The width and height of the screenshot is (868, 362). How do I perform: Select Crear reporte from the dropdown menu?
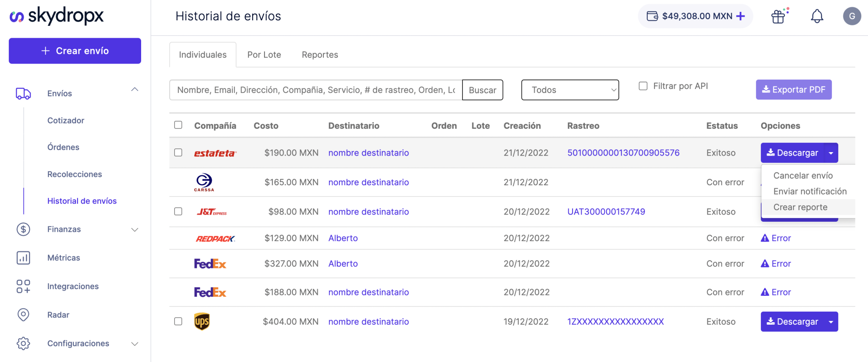[x=800, y=207]
